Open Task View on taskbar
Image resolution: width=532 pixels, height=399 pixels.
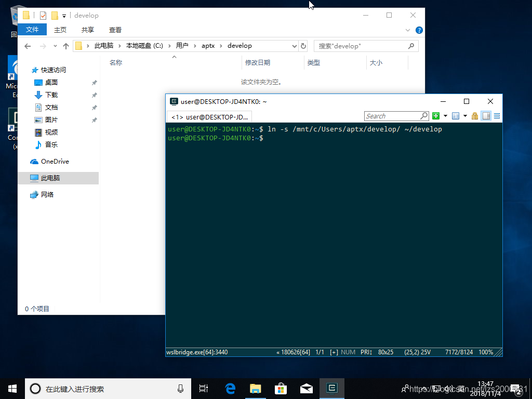click(x=204, y=389)
